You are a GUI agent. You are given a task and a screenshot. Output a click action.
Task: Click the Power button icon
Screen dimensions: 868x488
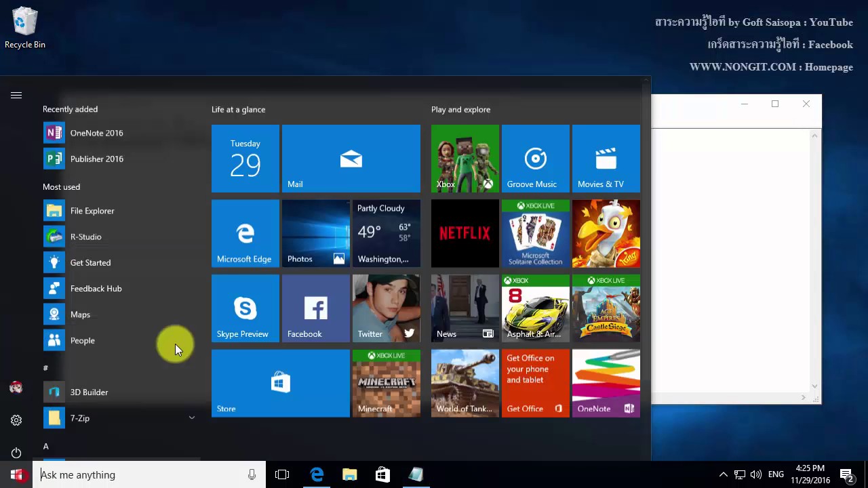(16, 453)
